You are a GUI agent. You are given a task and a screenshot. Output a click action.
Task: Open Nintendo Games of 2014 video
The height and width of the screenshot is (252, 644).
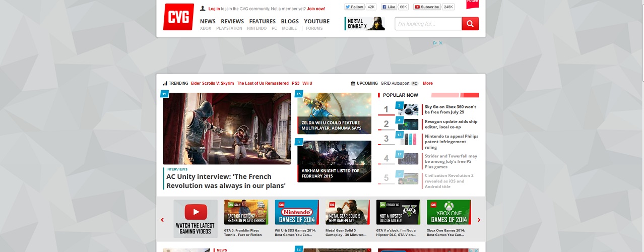coord(297,212)
